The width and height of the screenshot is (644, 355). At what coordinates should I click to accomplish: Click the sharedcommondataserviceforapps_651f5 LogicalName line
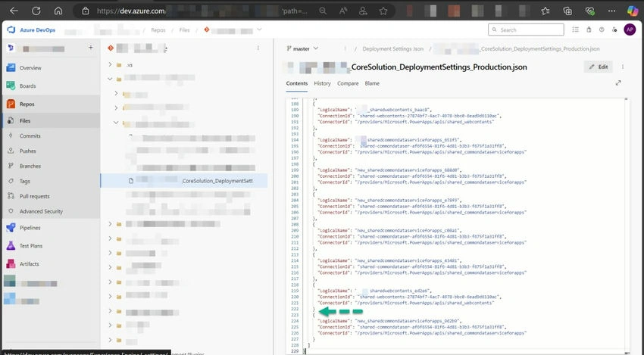(389, 140)
